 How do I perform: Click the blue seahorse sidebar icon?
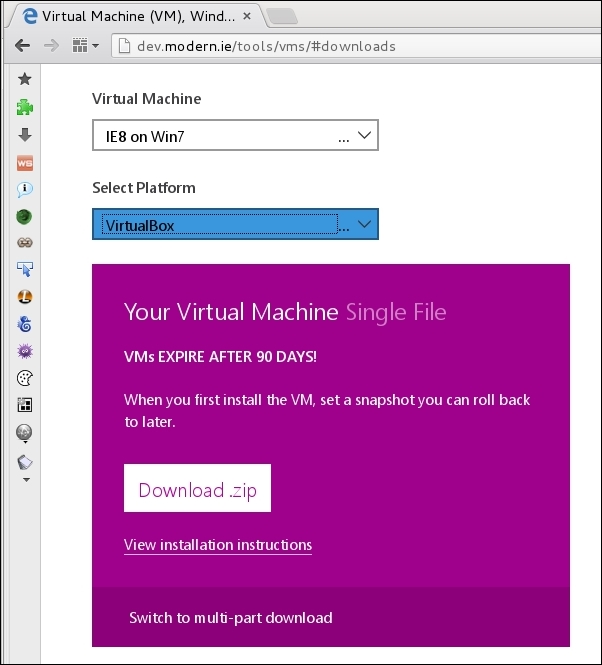pyautogui.click(x=25, y=324)
